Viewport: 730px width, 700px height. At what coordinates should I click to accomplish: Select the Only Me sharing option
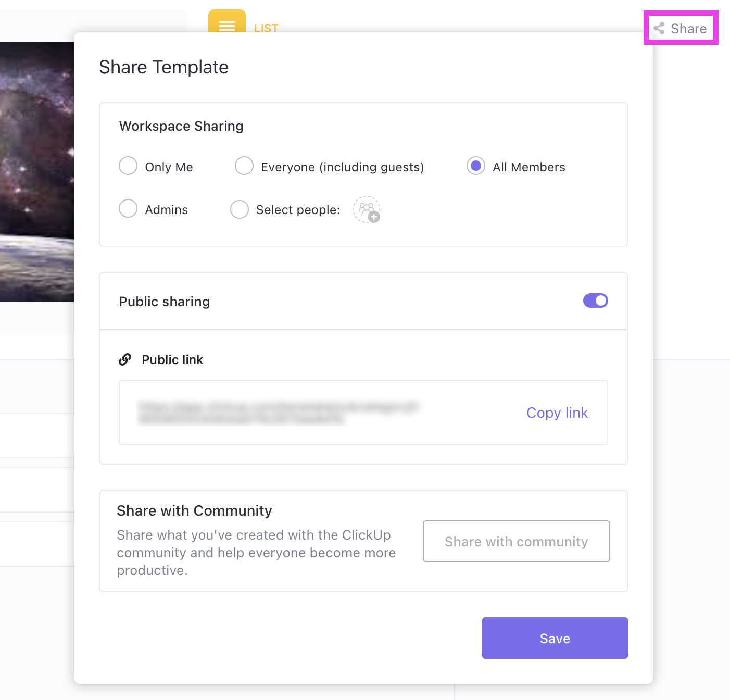point(128,166)
